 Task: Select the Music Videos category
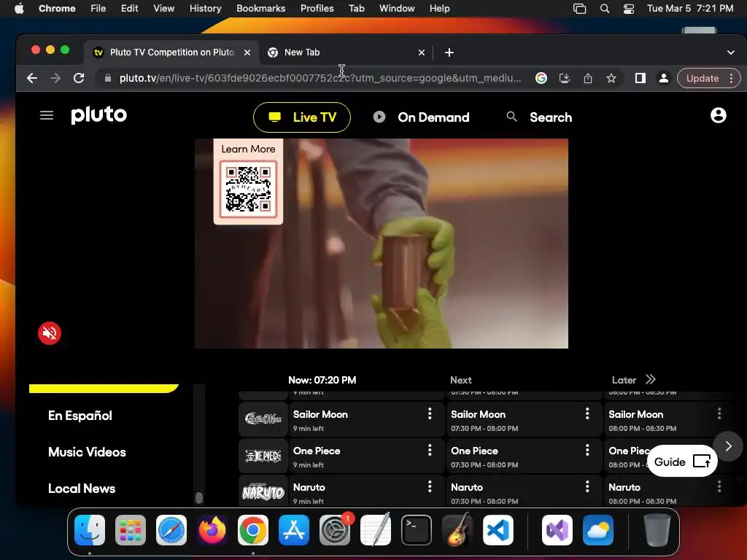(x=88, y=452)
